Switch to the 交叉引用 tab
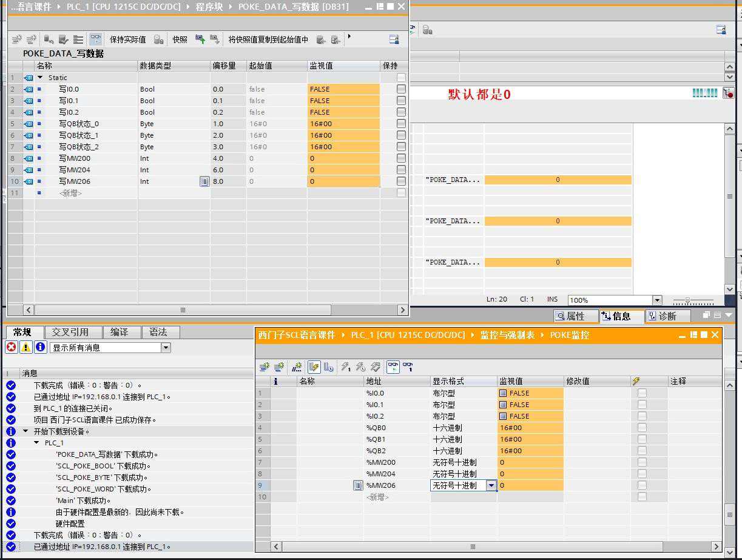The image size is (742, 560). [x=70, y=332]
